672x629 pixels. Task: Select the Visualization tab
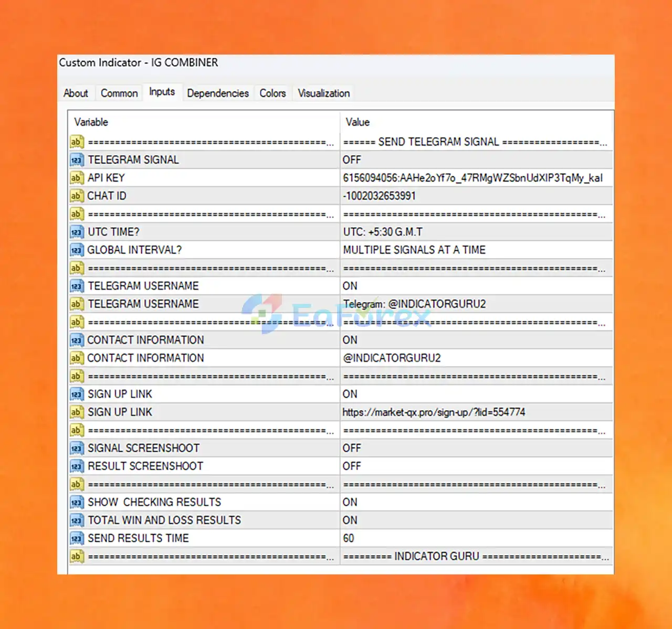point(324,93)
